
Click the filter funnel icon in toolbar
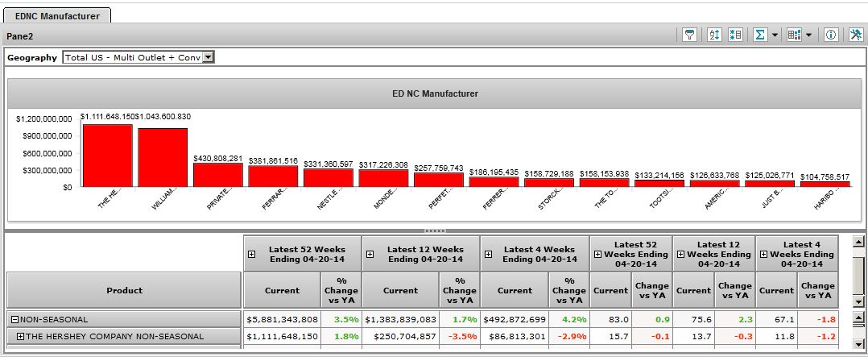click(x=690, y=35)
